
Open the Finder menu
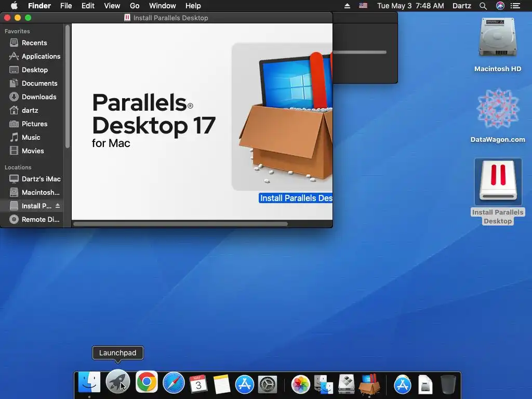(x=39, y=6)
